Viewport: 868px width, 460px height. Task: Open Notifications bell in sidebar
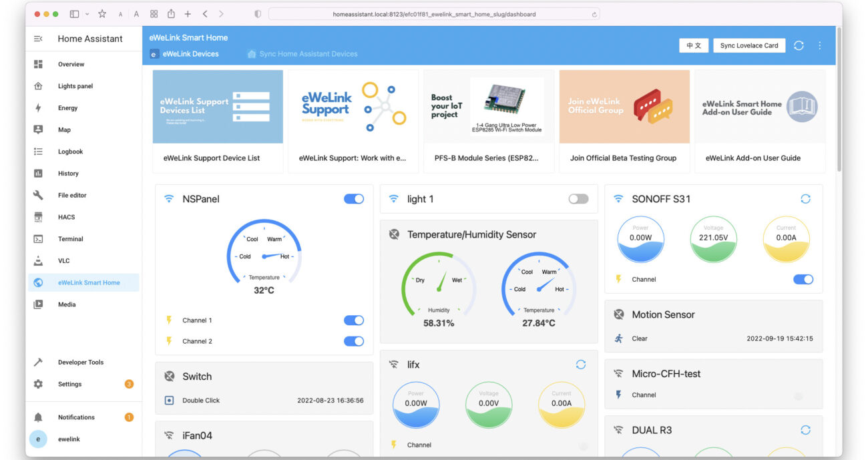click(x=83, y=417)
